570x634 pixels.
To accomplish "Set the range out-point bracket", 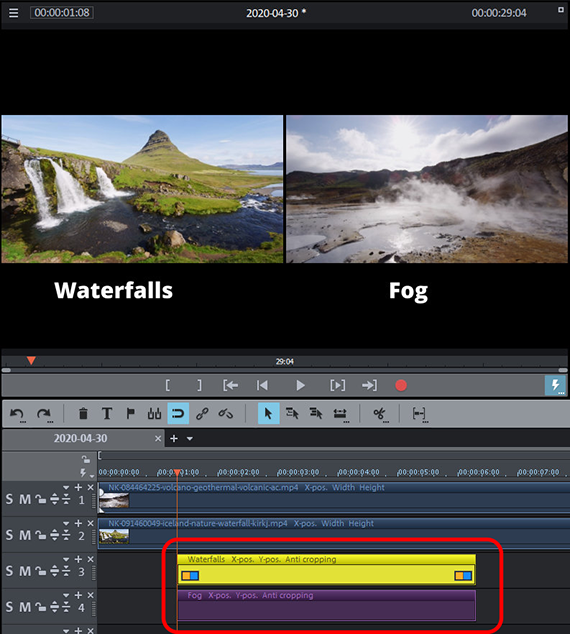I will coord(199,385).
